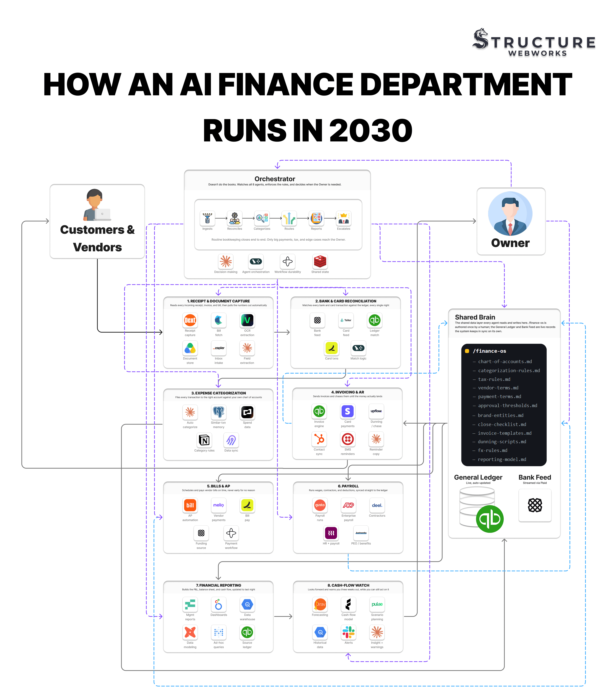Click the General Ledger QuickBooks database icon
The height and width of the screenshot is (696, 616).
[x=481, y=510]
